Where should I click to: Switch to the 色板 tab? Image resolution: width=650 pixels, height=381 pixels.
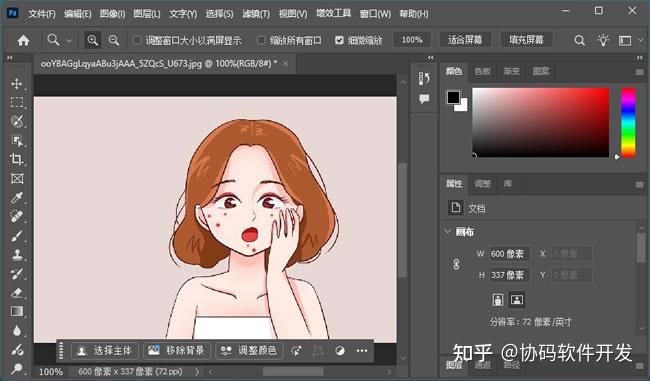(x=482, y=71)
